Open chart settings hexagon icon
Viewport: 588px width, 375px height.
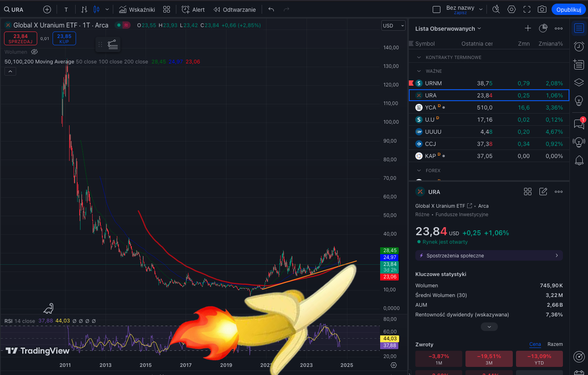click(x=512, y=9)
